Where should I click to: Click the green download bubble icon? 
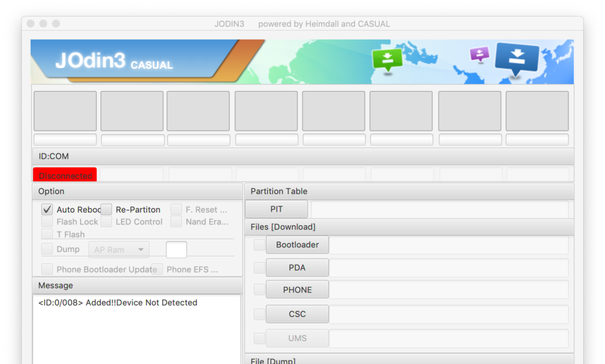[x=387, y=59]
